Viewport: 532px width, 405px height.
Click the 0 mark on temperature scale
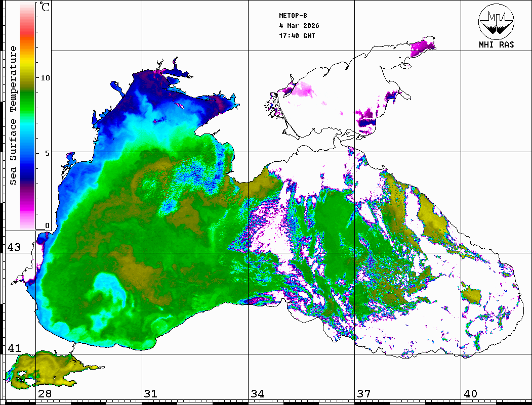click(x=48, y=226)
